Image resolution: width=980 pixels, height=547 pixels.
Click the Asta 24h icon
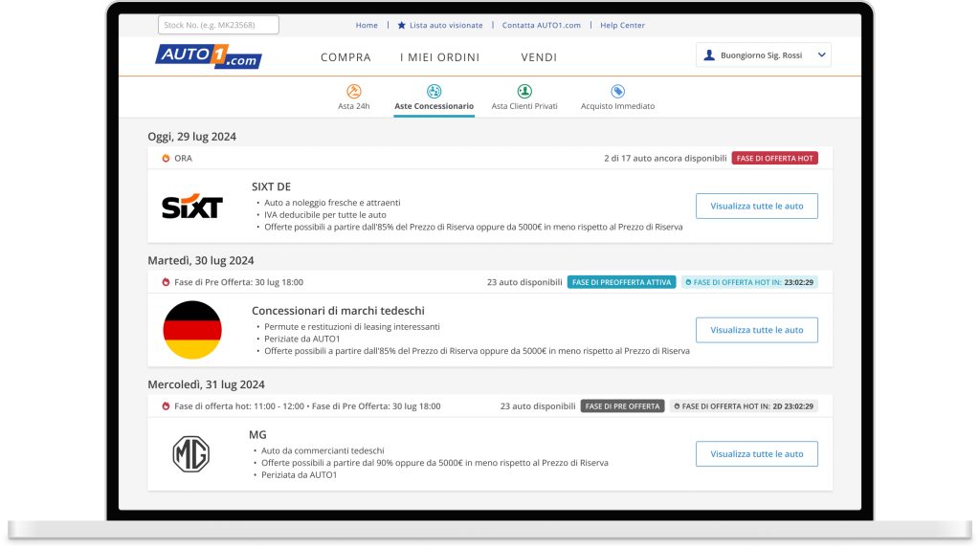pyautogui.click(x=354, y=91)
